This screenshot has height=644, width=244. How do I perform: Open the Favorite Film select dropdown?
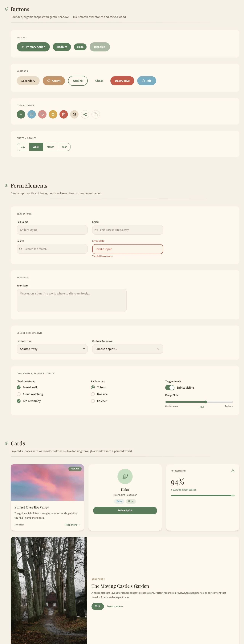[52, 349]
